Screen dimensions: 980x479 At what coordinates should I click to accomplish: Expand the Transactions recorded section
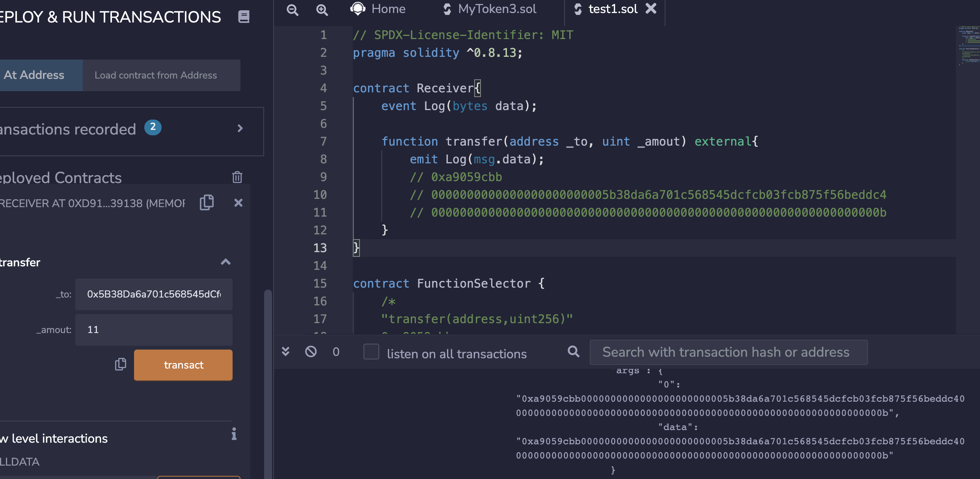pyautogui.click(x=240, y=128)
